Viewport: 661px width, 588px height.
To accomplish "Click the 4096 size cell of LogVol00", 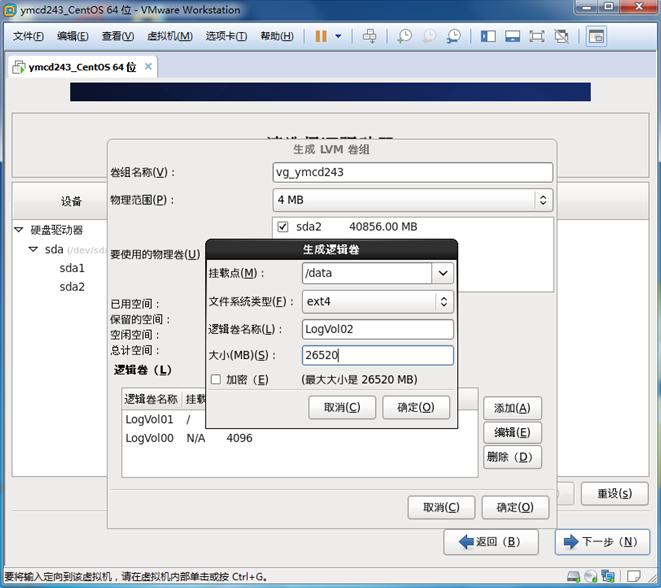I will pos(239,438).
